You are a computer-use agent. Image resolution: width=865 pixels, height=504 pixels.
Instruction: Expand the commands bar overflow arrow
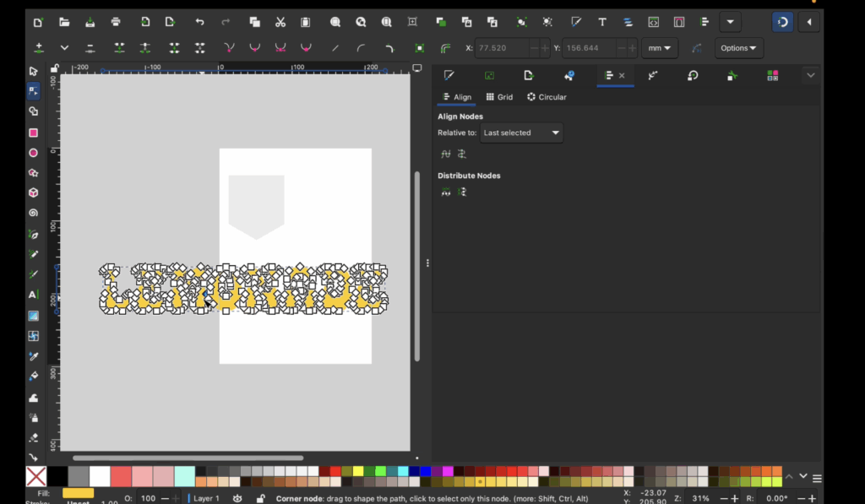[x=730, y=22]
